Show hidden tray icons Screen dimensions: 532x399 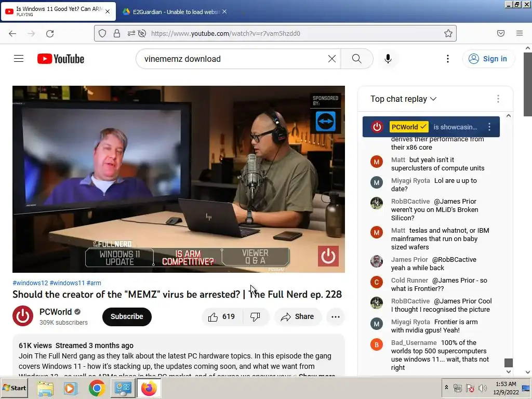point(446,388)
